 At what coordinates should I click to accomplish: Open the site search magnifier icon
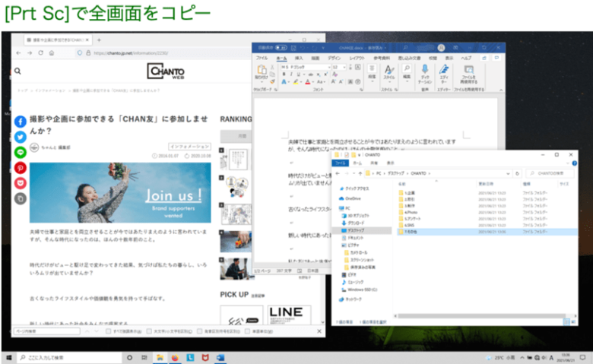(18, 71)
